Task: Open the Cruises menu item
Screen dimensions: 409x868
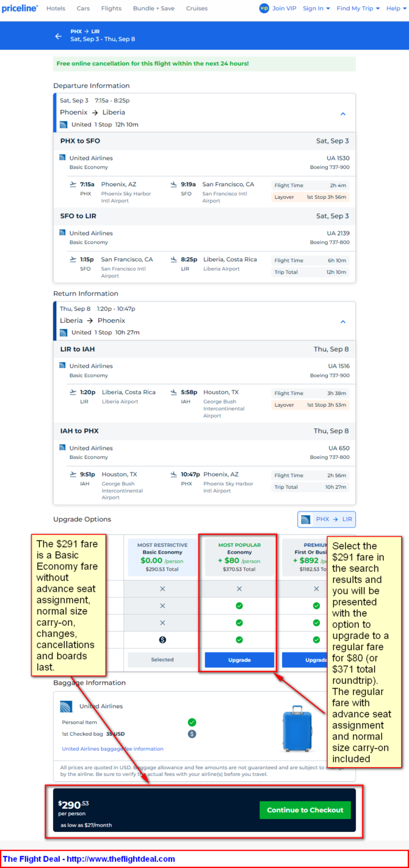Action: (197, 9)
